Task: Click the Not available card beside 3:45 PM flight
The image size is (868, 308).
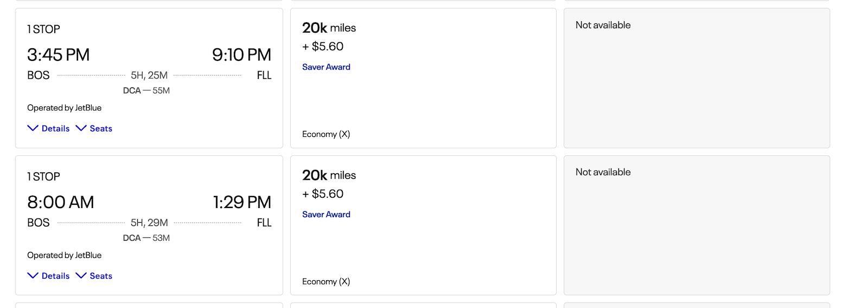Action: (x=697, y=78)
